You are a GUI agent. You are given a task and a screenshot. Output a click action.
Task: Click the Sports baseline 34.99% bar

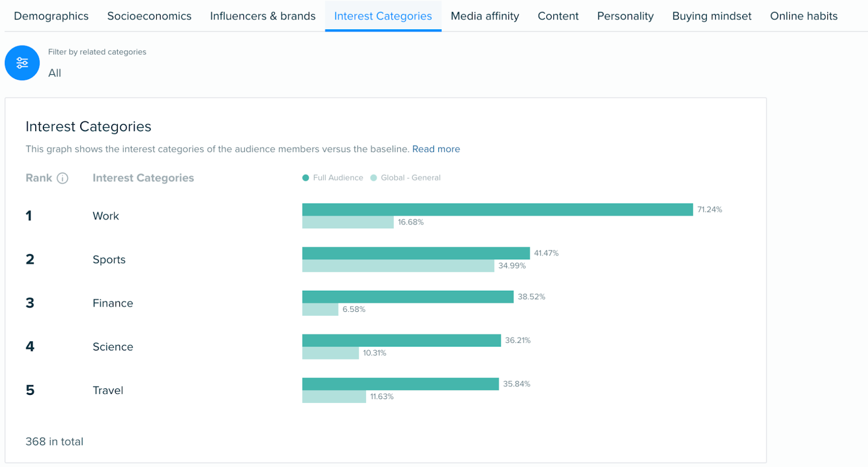pos(398,266)
